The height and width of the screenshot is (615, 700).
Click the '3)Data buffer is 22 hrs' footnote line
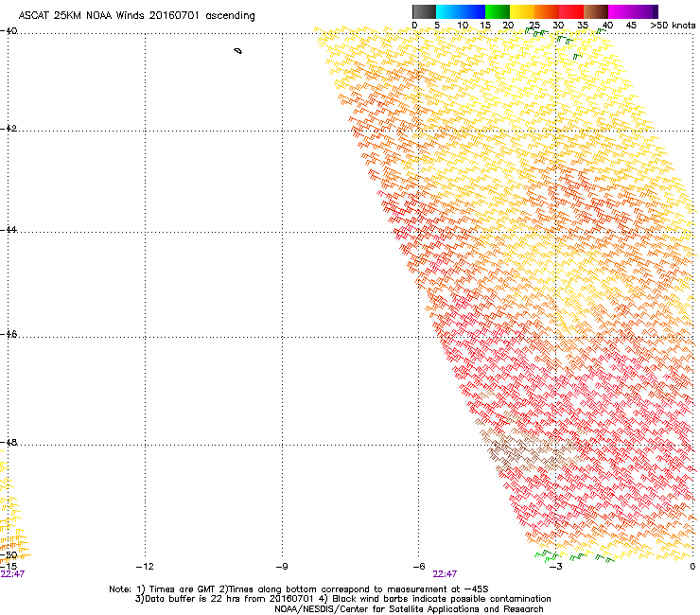342,599
